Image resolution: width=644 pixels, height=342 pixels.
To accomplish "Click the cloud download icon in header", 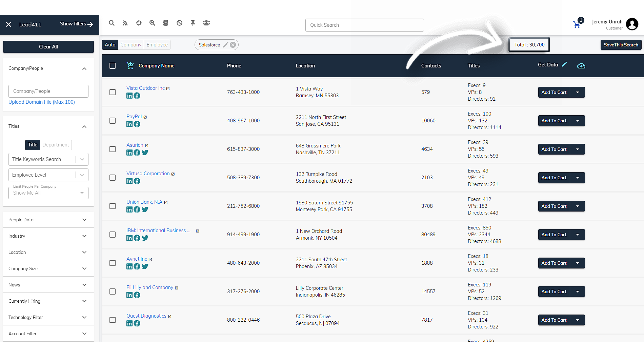I will tap(581, 66).
